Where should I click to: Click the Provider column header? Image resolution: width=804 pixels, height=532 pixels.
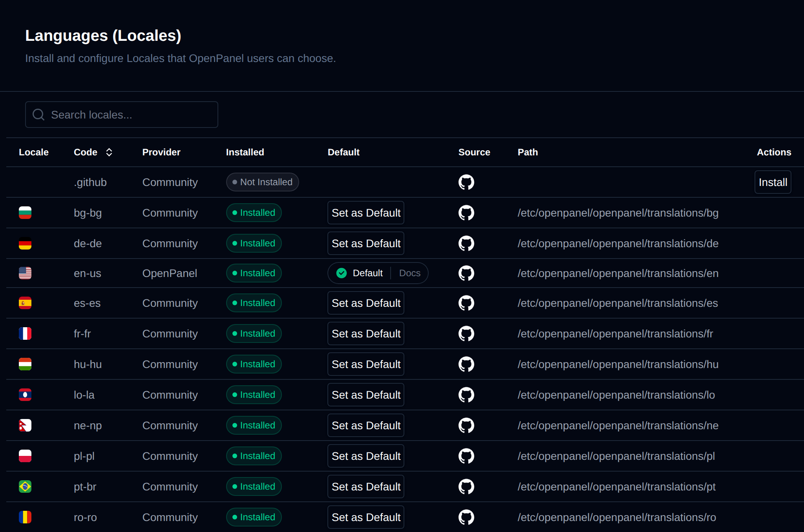(161, 152)
